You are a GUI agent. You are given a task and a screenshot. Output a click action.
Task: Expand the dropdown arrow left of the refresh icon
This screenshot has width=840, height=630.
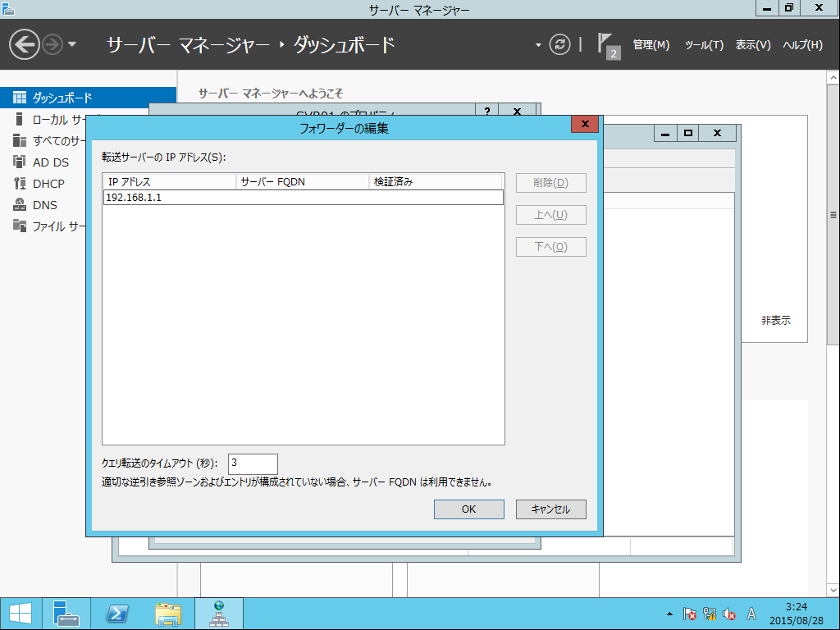[x=538, y=45]
